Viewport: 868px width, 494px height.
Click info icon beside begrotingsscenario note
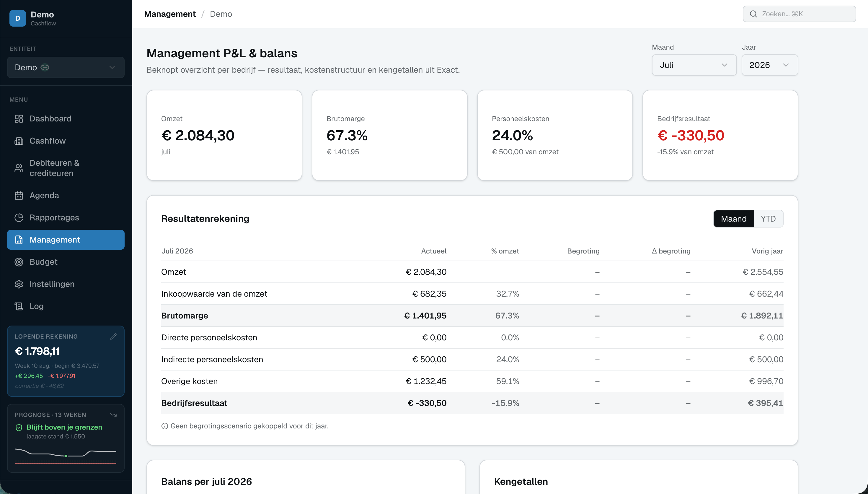point(164,426)
